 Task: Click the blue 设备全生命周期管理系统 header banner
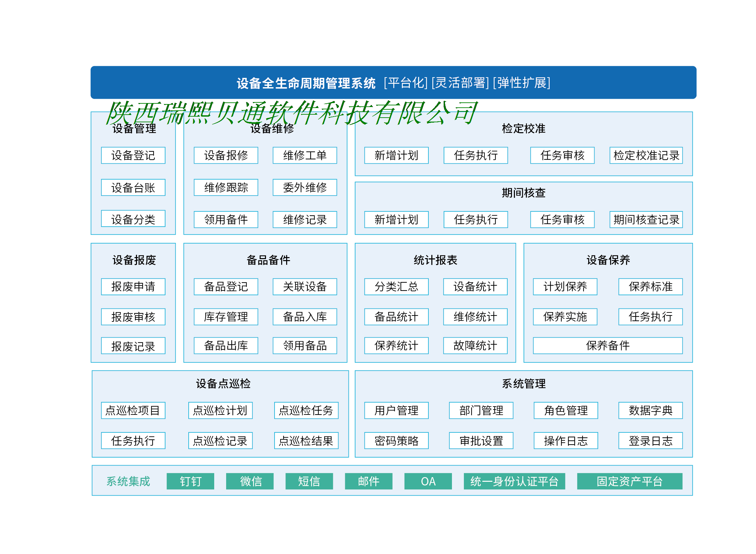click(x=393, y=83)
